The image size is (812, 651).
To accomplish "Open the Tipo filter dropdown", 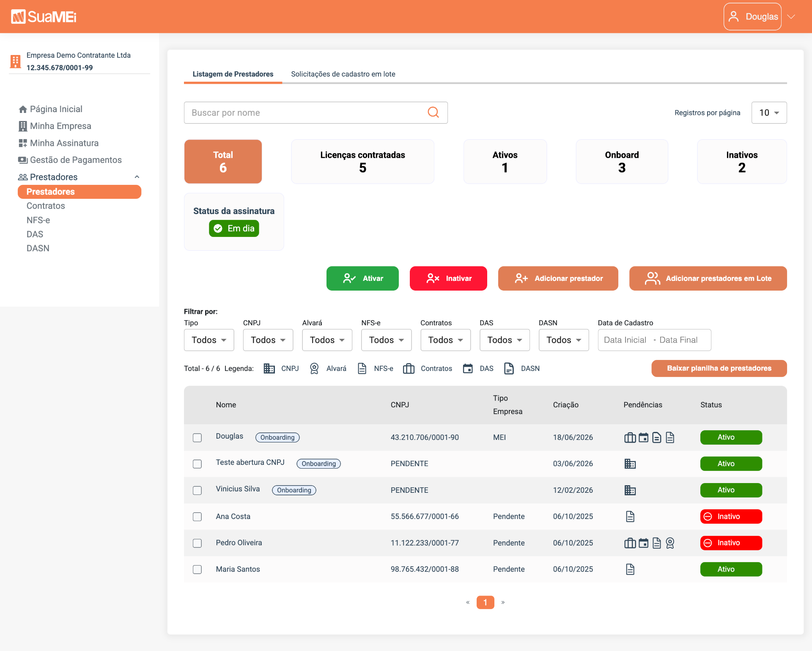I will [x=209, y=340].
